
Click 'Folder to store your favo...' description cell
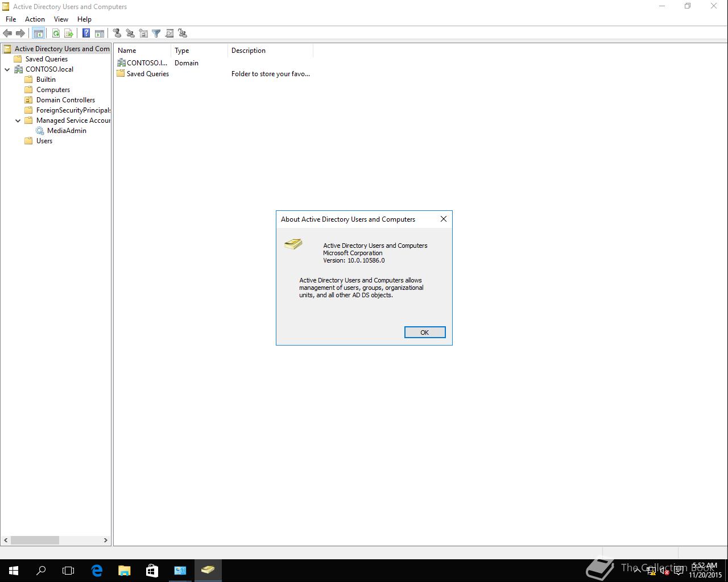click(x=271, y=74)
